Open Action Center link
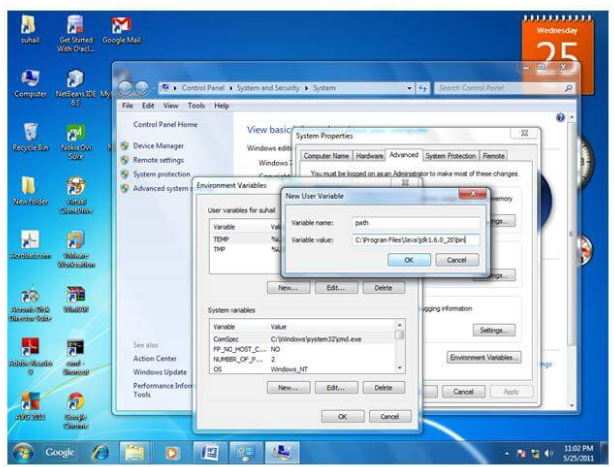 [155, 359]
